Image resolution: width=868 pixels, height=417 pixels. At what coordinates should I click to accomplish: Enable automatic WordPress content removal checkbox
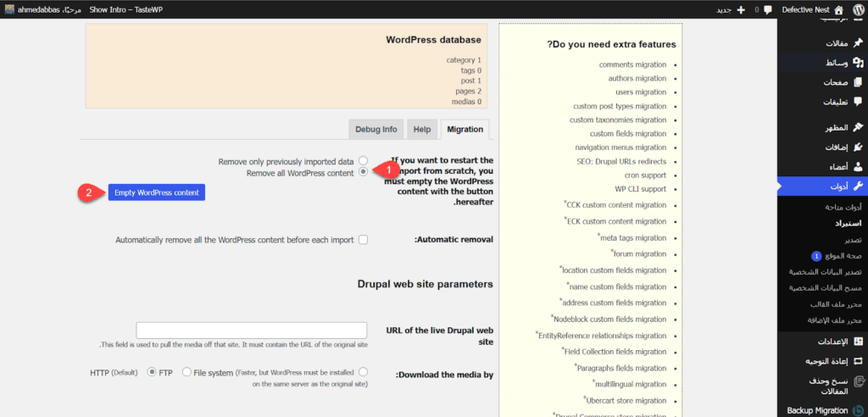coord(363,240)
